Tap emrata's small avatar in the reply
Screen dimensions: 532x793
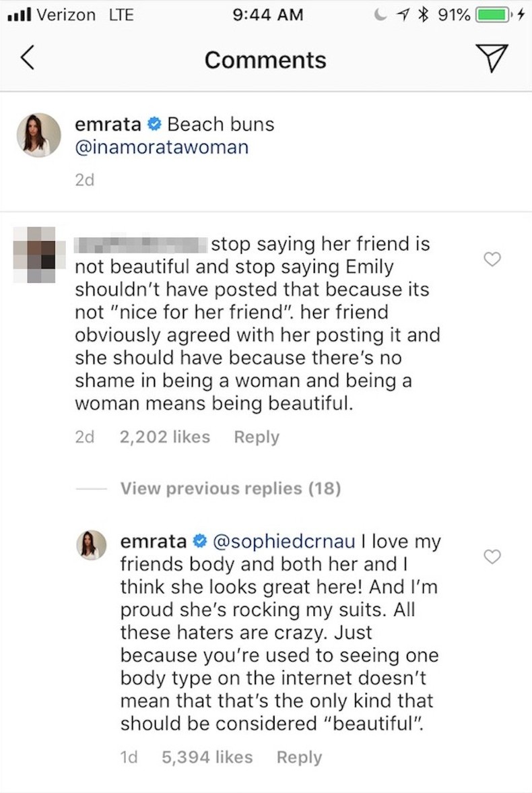tap(94, 544)
